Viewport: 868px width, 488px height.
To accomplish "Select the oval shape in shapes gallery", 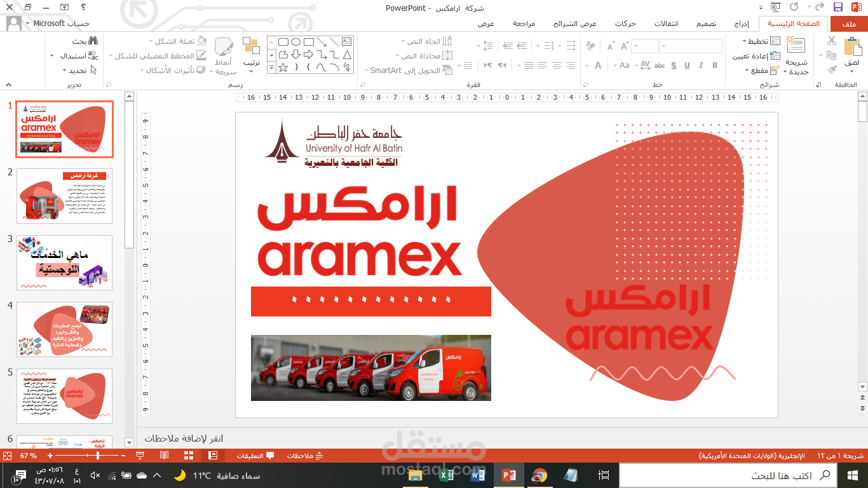I will 295,41.
